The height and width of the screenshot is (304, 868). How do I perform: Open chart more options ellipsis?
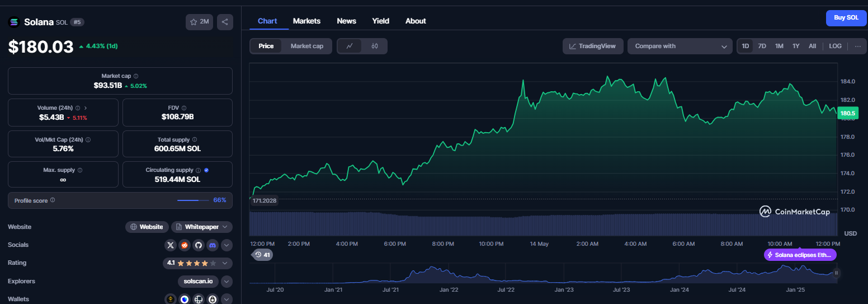coord(858,46)
